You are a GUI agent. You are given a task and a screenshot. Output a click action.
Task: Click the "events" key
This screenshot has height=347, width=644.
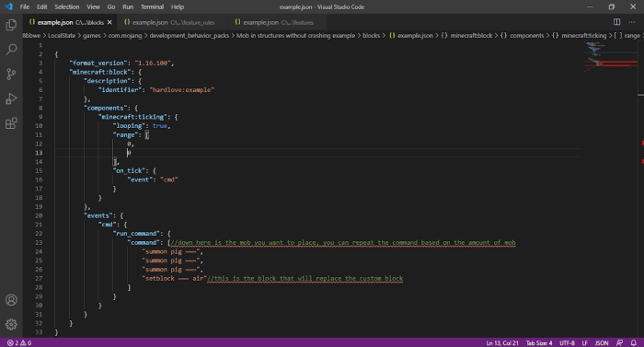(x=98, y=215)
